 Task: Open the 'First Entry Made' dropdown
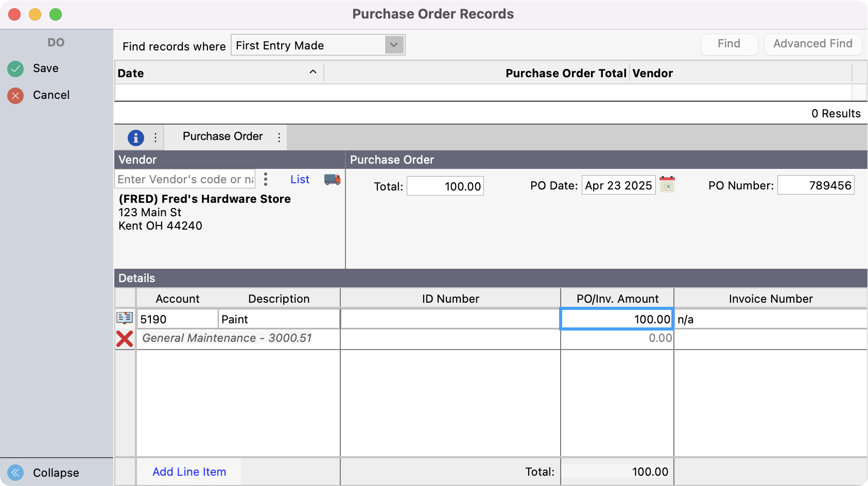(x=394, y=45)
